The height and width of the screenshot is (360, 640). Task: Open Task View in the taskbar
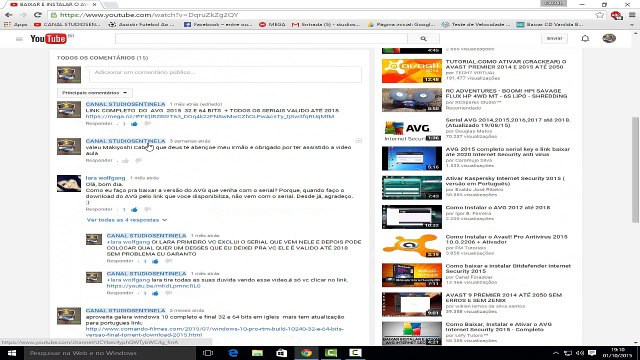[x=208, y=353]
